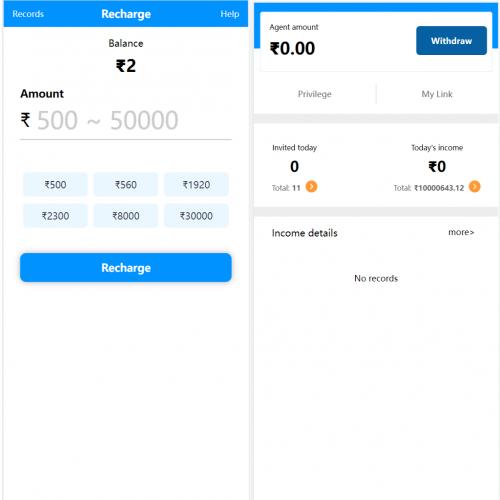
Task: Switch to the My Link tab
Action: [437, 94]
